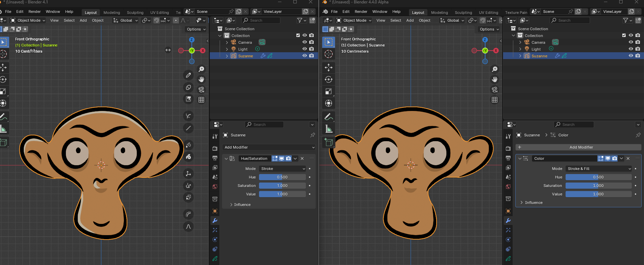Hide Light in Blender 4.4 outliner viewport
Image resolution: width=644 pixels, height=265 pixels.
pos(631,49)
